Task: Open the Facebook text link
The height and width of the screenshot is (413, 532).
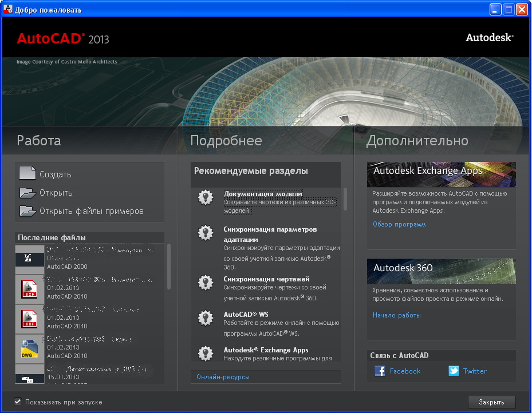Action: (x=405, y=371)
